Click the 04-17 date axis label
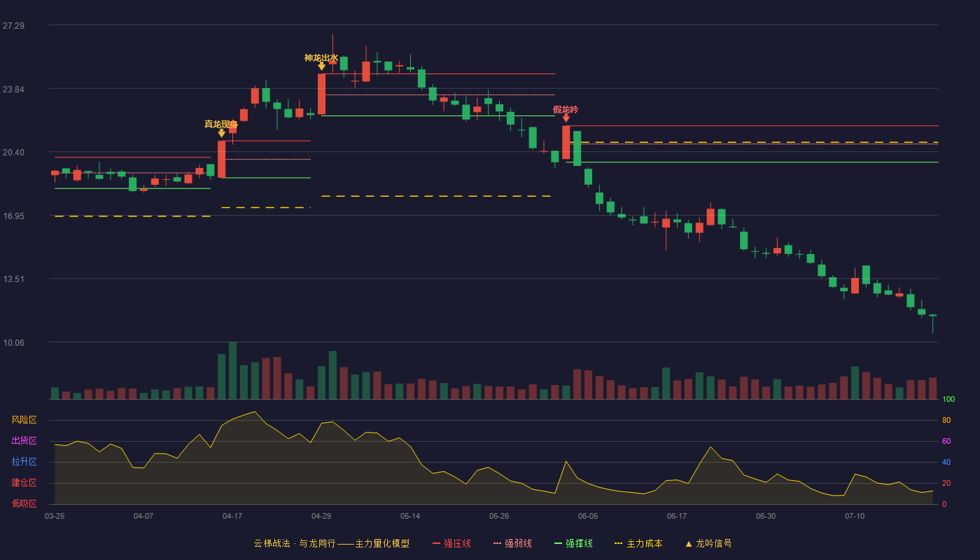The image size is (980, 560). pyautogui.click(x=232, y=516)
